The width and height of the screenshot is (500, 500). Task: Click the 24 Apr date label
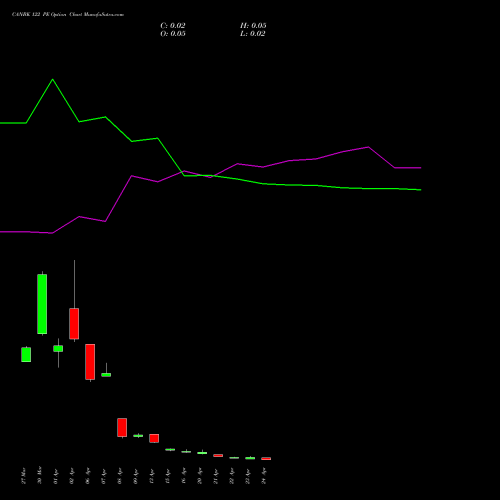click(264, 476)
